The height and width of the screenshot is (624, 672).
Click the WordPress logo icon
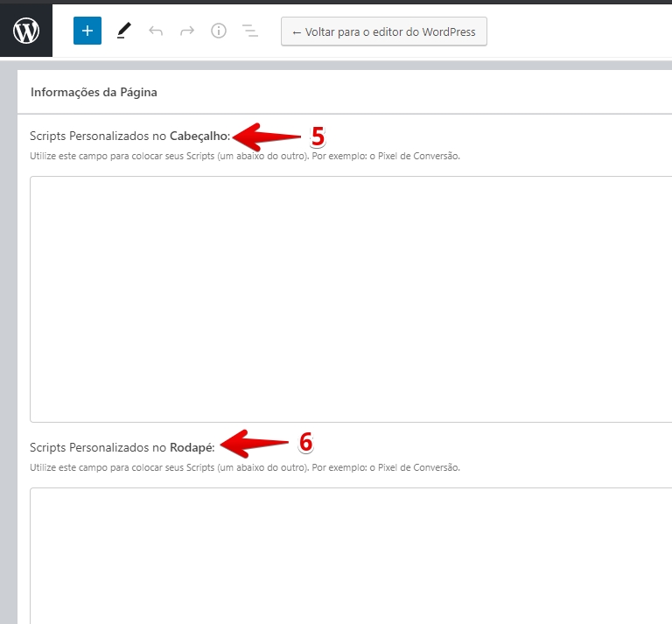26,32
